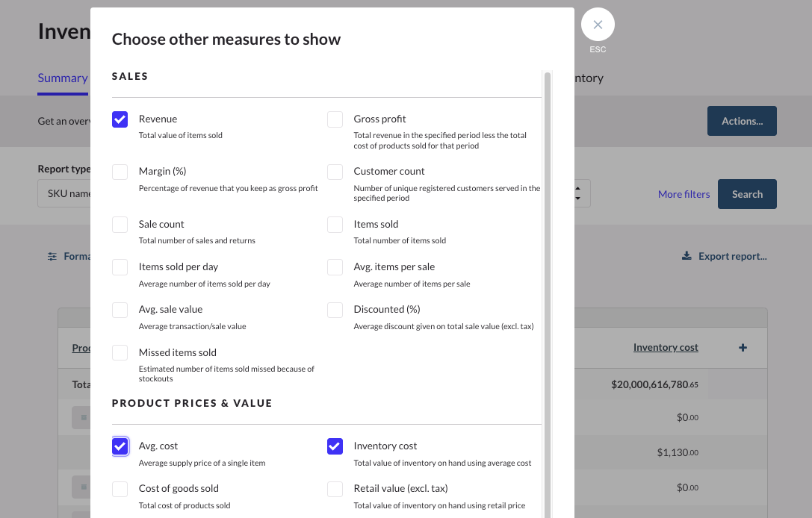Click the plus icon to add column
The image size is (812, 518).
743,348
